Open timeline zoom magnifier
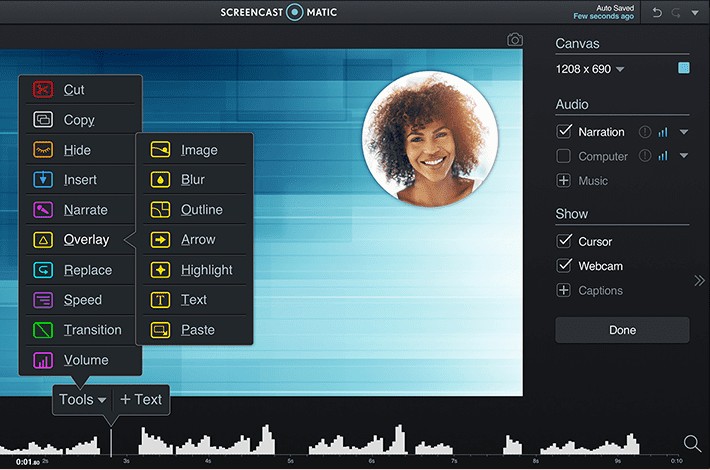Image resolution: width=710 pixels, height=470 pixels. click(692, 444)
